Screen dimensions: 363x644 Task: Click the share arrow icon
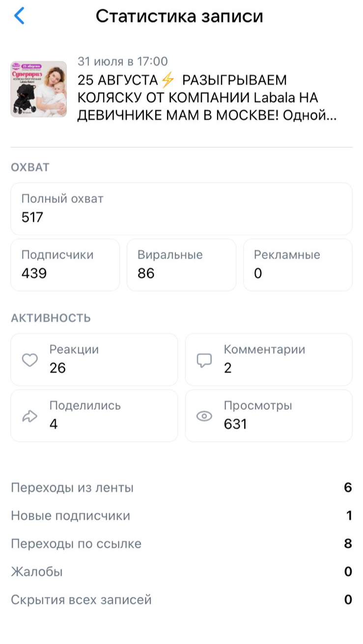coord(30,416)
